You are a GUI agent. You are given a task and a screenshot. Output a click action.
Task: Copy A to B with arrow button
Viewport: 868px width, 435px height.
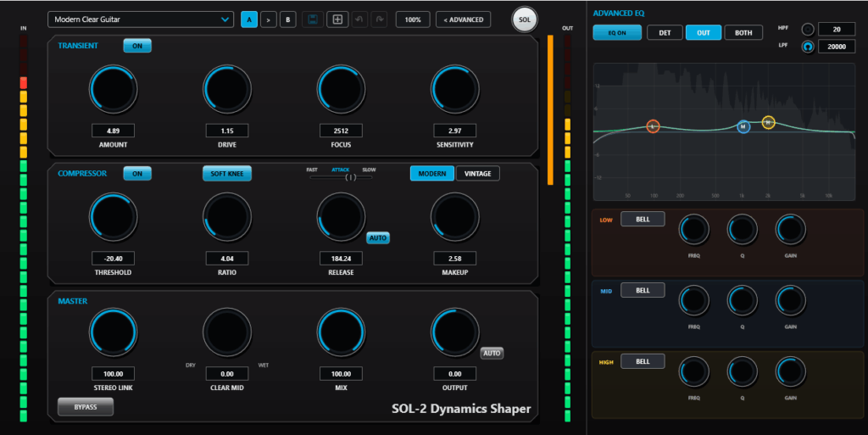269,20
